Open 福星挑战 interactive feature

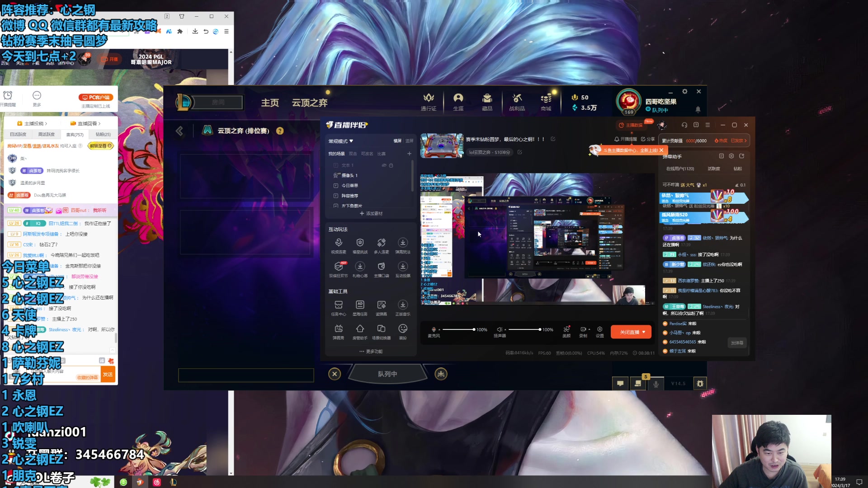360,243
